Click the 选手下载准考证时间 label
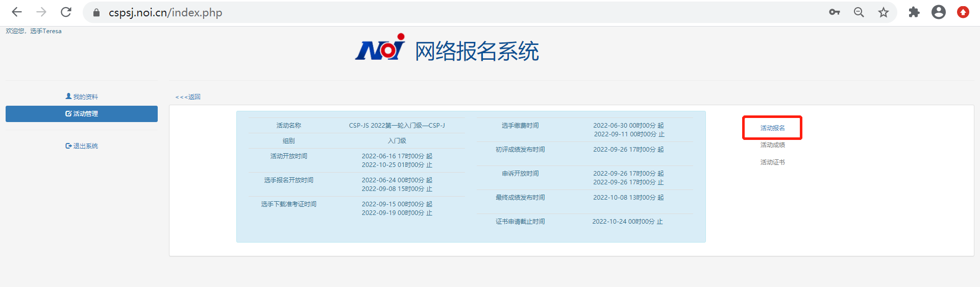The image size is (980, 287). [x=289, y=204]
